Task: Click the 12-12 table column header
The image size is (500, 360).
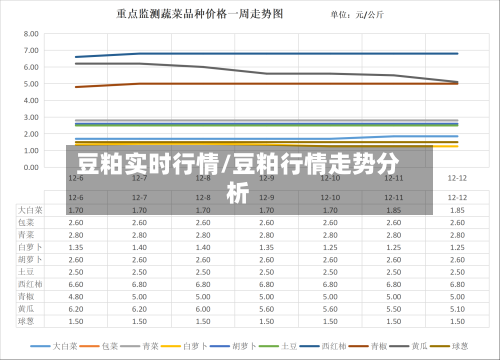Action: pyautogui.click(x=457, y=198)
